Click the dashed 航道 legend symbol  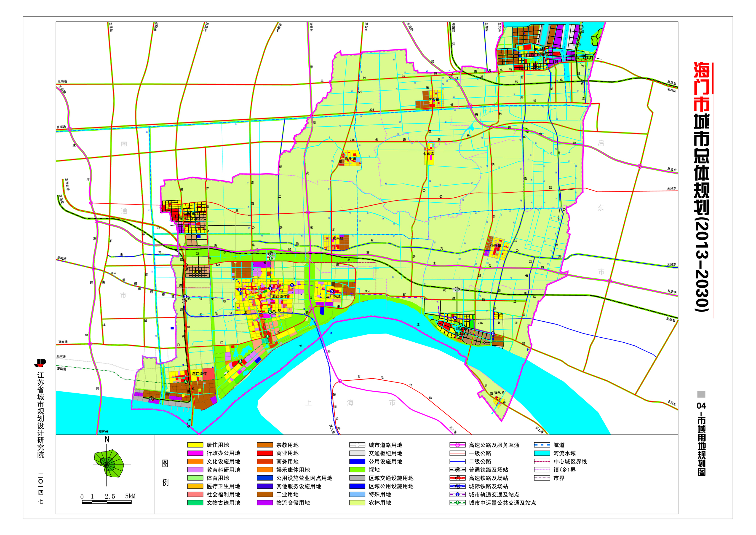[542, 445]
